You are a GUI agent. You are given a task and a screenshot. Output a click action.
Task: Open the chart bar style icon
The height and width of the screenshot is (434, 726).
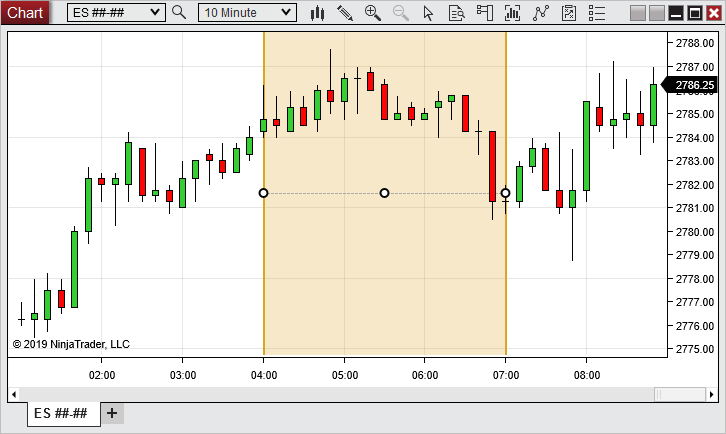pos(318,13)
